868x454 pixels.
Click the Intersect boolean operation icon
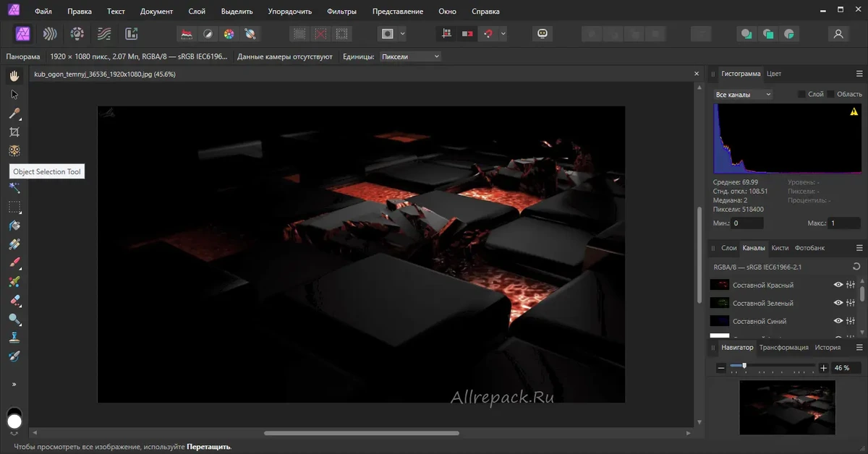(790, 33)
